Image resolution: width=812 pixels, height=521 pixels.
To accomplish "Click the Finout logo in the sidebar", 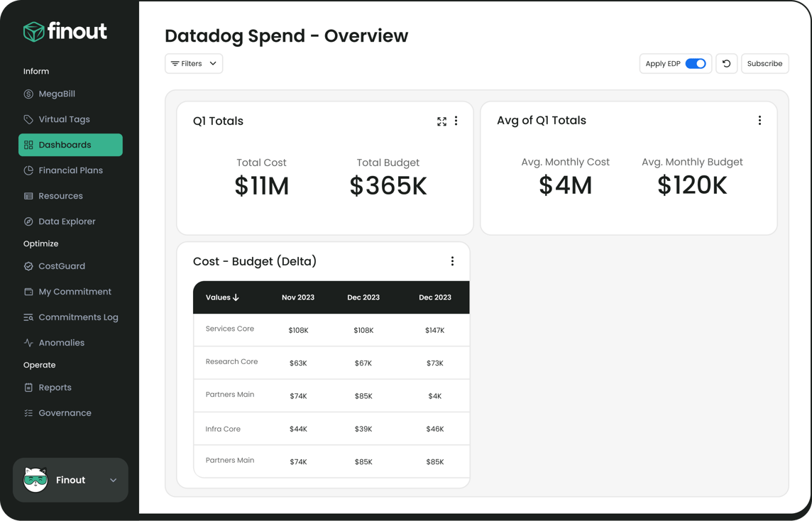I will click(65, 31).
